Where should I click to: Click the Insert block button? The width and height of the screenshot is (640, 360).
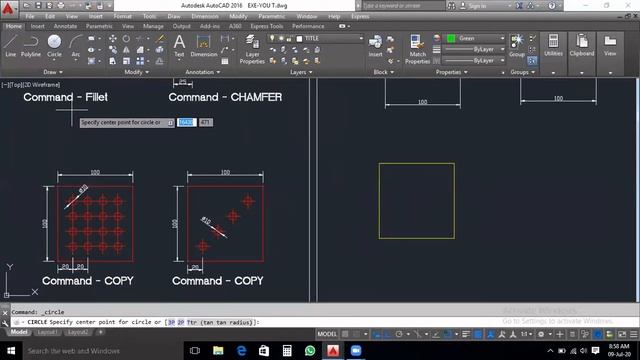click(x=375, y=45)
